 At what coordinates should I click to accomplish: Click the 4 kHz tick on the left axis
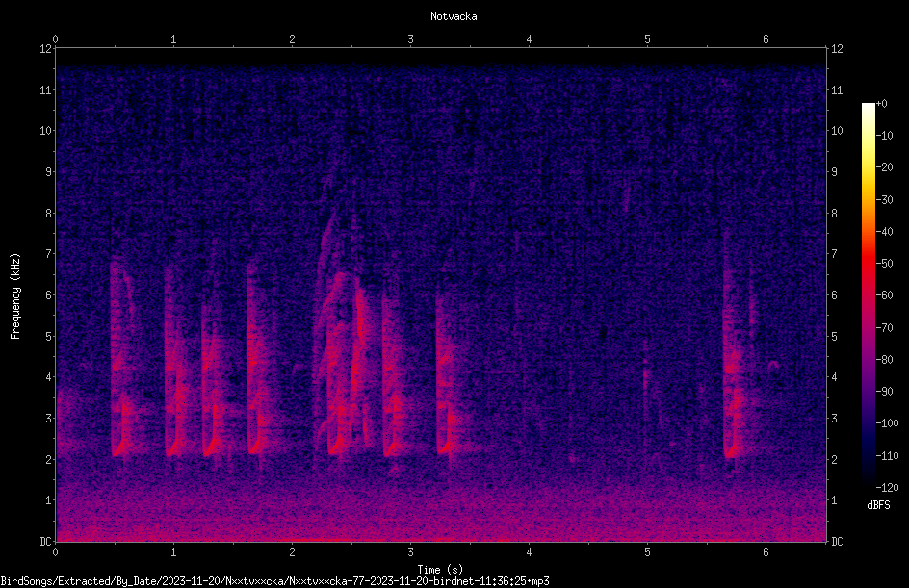click(x=49, y=377)
